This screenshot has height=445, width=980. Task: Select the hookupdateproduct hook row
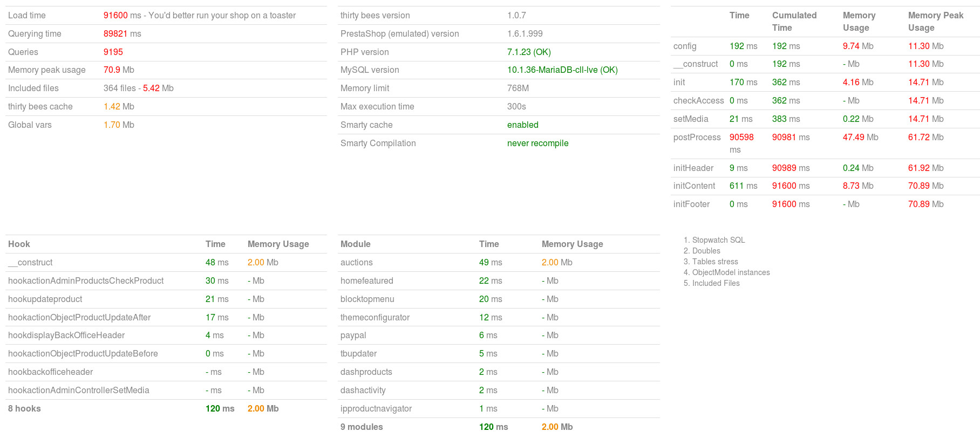pos(45,299)
